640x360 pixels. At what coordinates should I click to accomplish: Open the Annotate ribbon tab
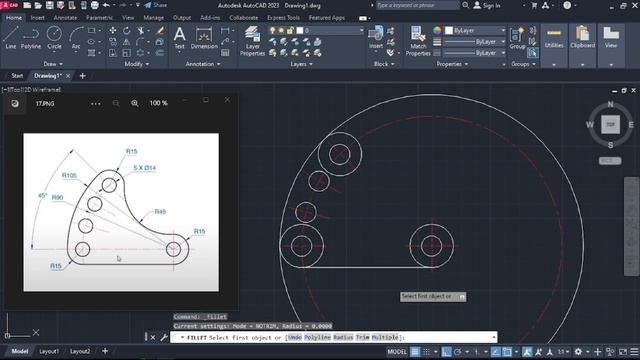click(65, 18)
